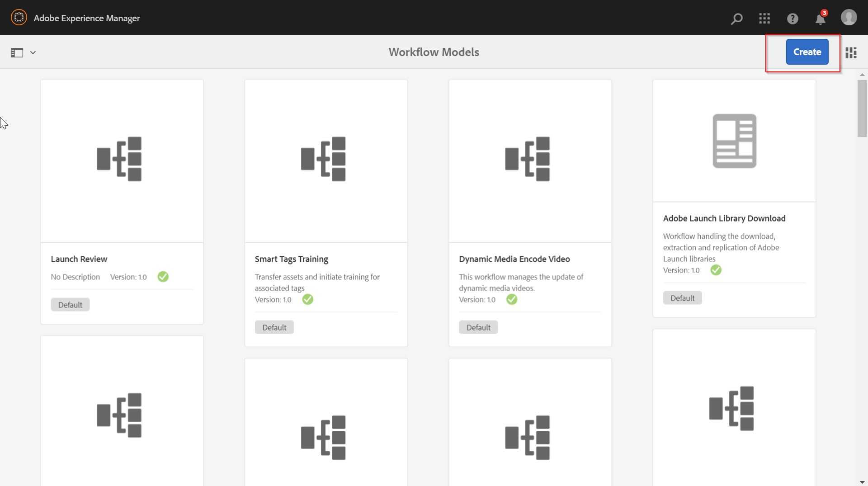Toggle the Default badge on Launch Review
This screenshot has width=868, height=486.
70,304
